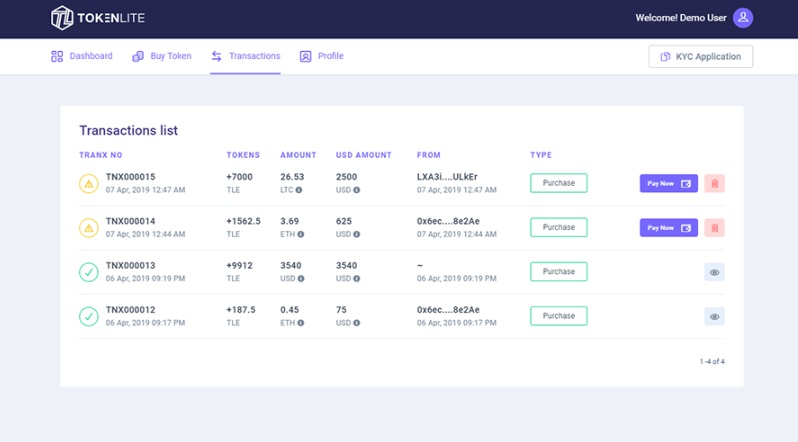The image size is (798, 442).
Task: Open the KYC Application button
Action: 700,57
